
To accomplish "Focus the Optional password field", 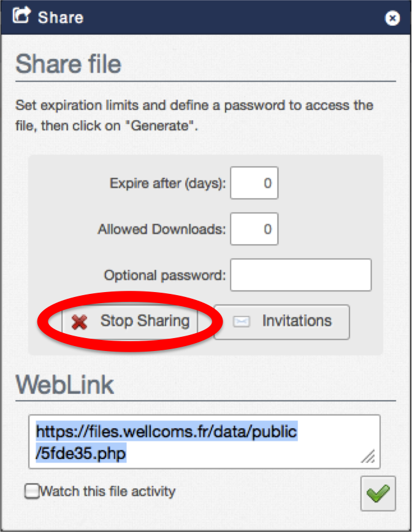I will pos(300,275).
